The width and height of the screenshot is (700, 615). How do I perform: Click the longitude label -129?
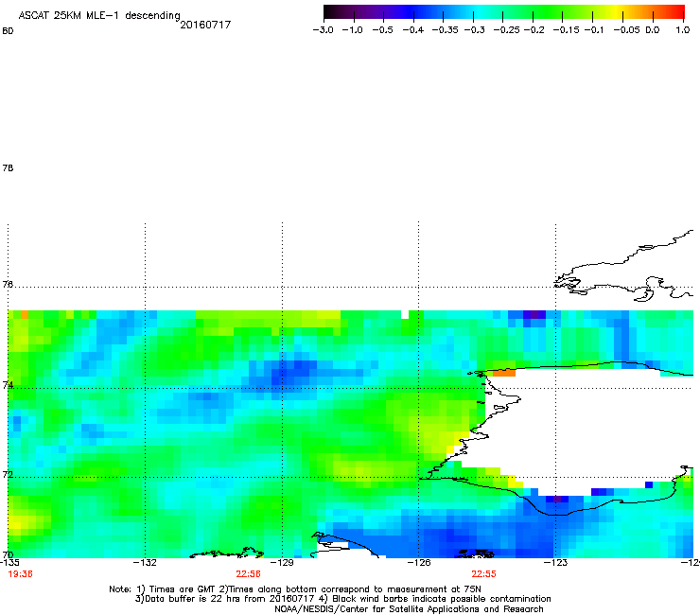click(282, 563)
